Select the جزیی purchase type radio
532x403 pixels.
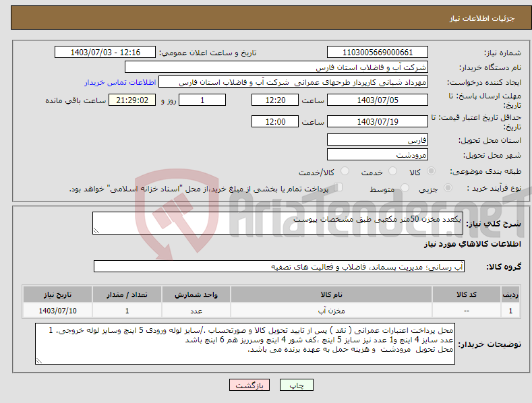pos(448,187)
